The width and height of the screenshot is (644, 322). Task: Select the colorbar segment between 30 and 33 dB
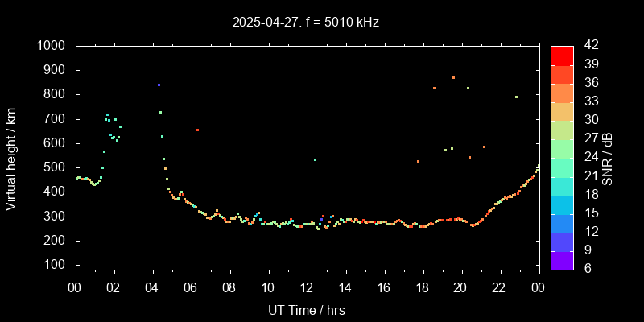click(562, 111)
